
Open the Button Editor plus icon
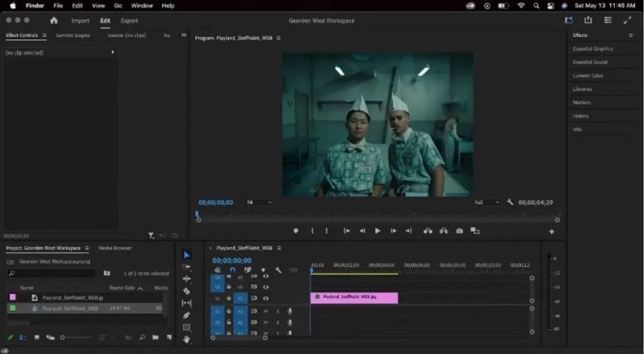click(x=551, y=232)
